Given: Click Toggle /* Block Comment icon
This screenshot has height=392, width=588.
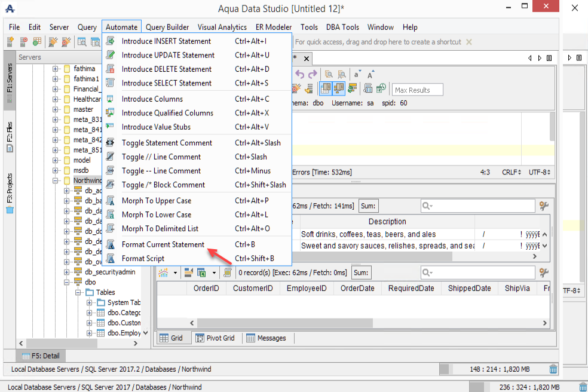Looking at the screenshot, I should [x=110, y=185].
